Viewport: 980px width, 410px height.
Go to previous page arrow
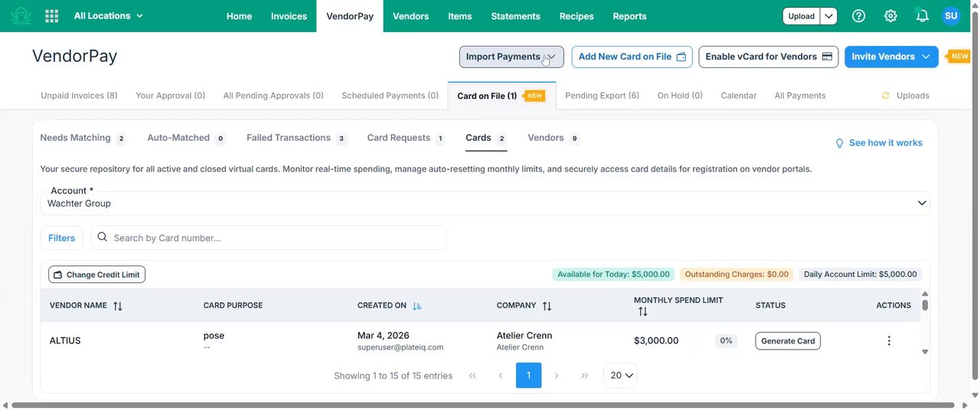[501, 376]
